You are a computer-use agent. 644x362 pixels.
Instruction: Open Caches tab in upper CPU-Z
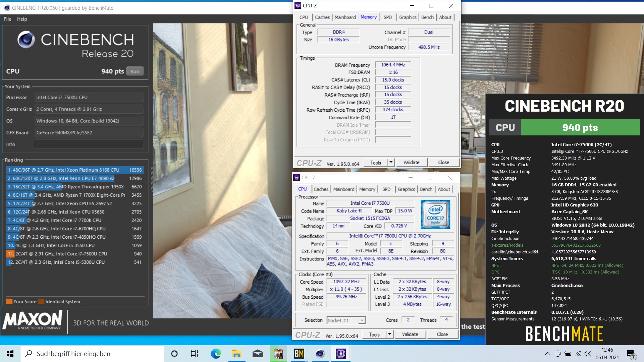322,17
